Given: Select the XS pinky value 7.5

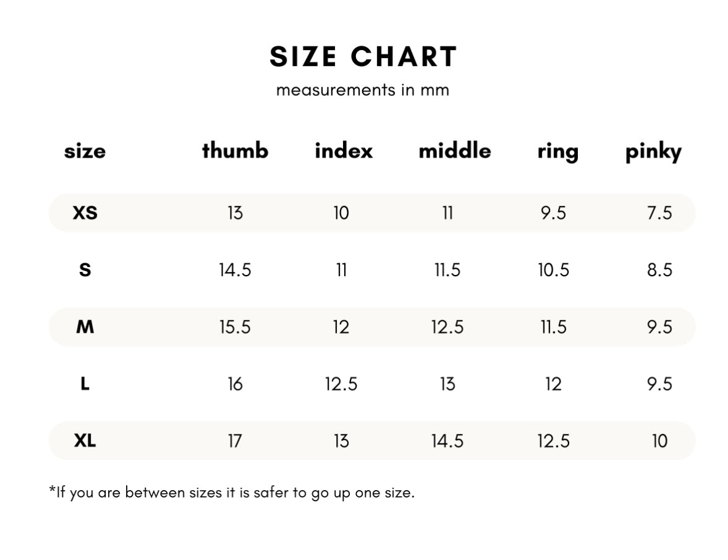Looking at the screenshot, I should (x=659, y=213).
